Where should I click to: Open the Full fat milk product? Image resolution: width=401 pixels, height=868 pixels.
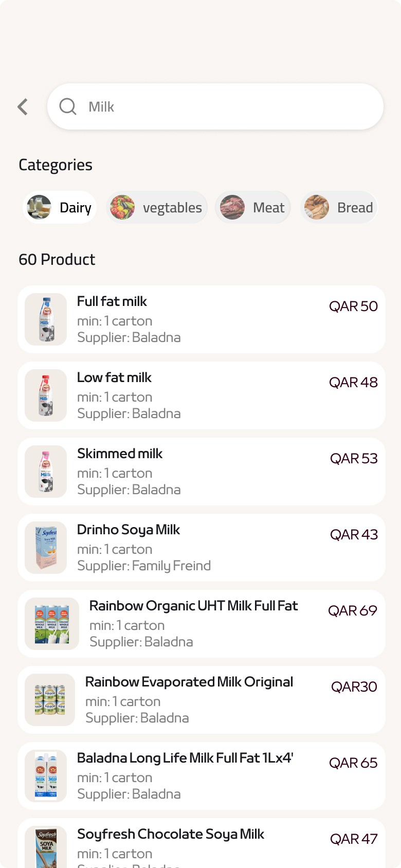point(202,319)
